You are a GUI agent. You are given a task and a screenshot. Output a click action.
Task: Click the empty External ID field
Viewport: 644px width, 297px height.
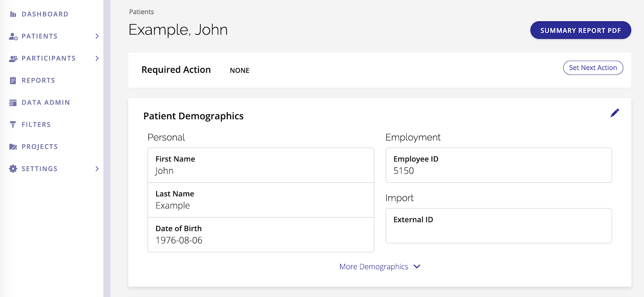499,226
